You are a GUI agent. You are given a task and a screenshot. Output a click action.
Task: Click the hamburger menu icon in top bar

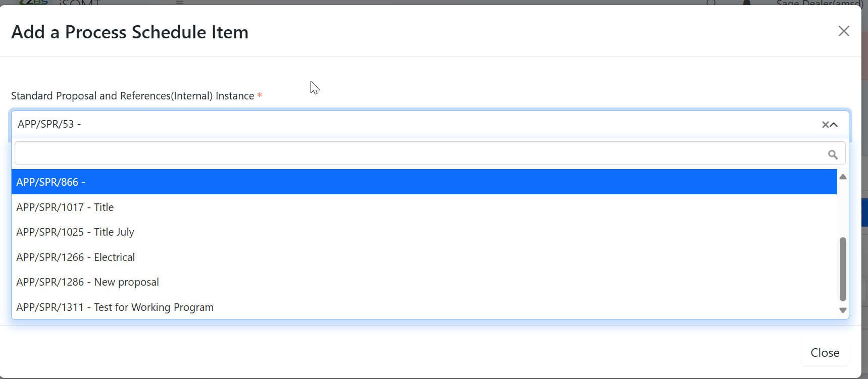[180, 2]
